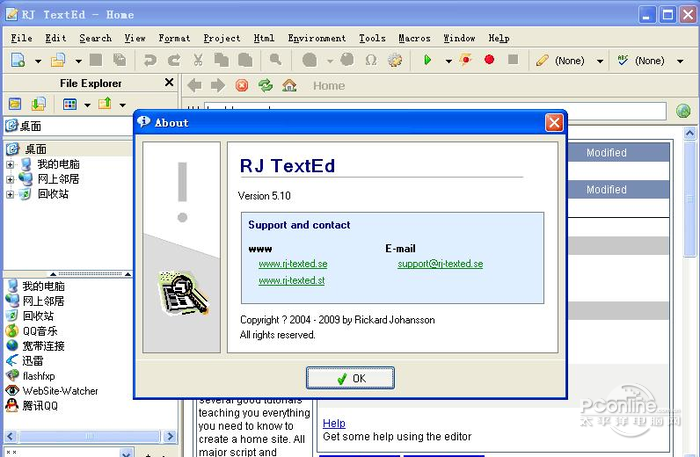Select 腾讯QQ in the file list
The width and height of the screenshot is (700, 457).
click(x=40, y=406)
